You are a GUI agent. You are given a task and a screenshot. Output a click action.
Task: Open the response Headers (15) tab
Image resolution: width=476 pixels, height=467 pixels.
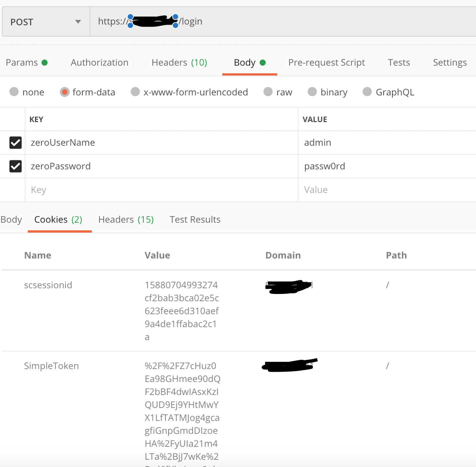pos(126,219)
